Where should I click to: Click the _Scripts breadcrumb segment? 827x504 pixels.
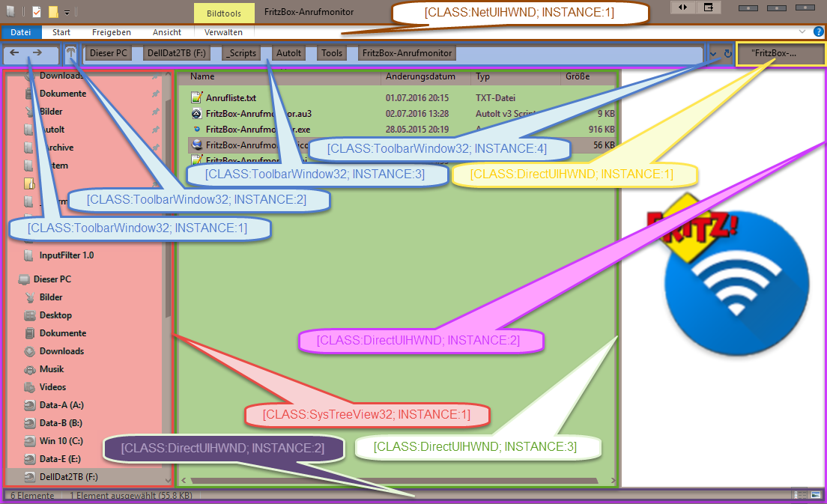pos(240,53)
